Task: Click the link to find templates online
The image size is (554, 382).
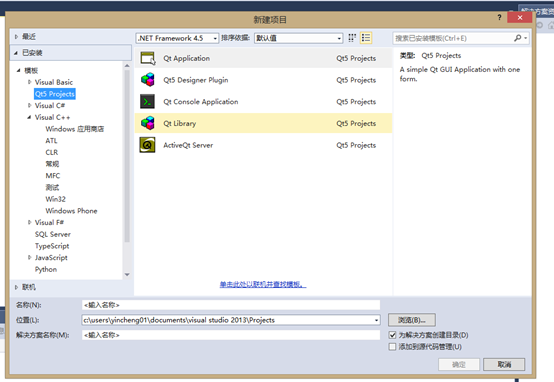Action: [263, 284]
